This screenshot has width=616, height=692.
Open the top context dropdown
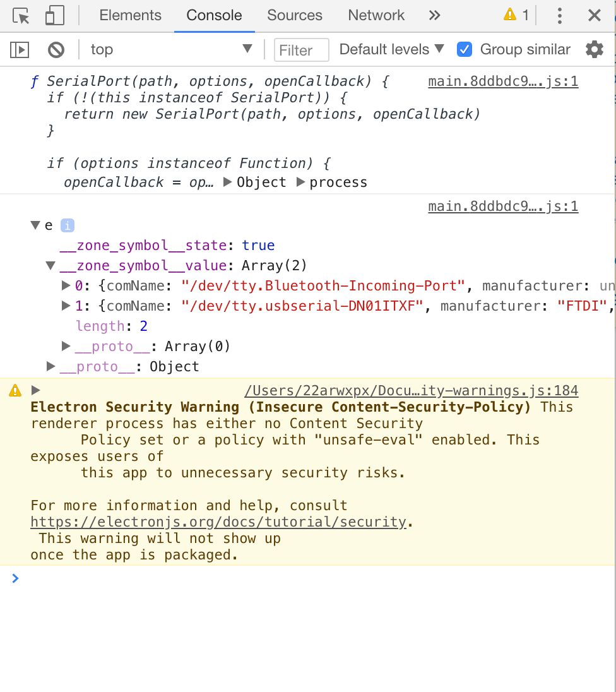tap(171, 49)
